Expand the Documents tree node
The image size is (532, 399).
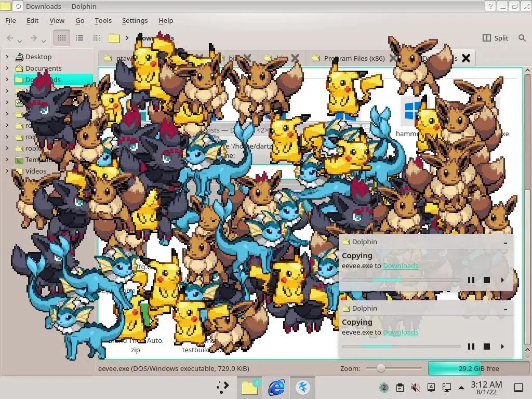(7, 68)
